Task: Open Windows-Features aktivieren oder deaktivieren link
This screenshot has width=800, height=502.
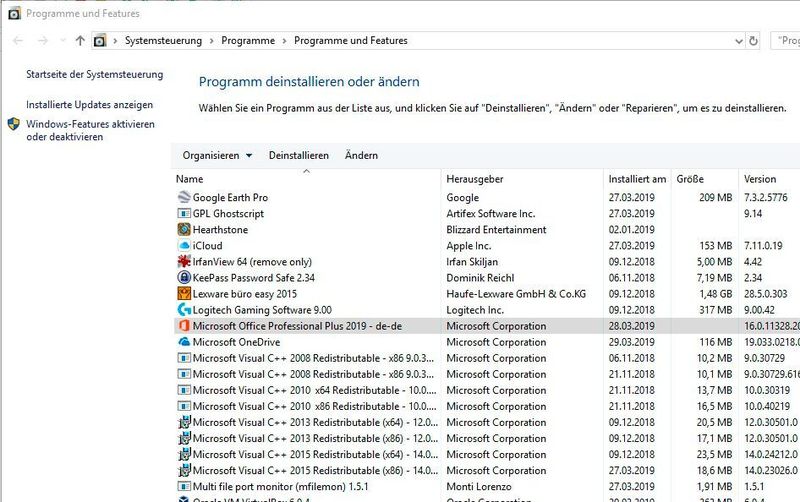Action: click(90, 131)
